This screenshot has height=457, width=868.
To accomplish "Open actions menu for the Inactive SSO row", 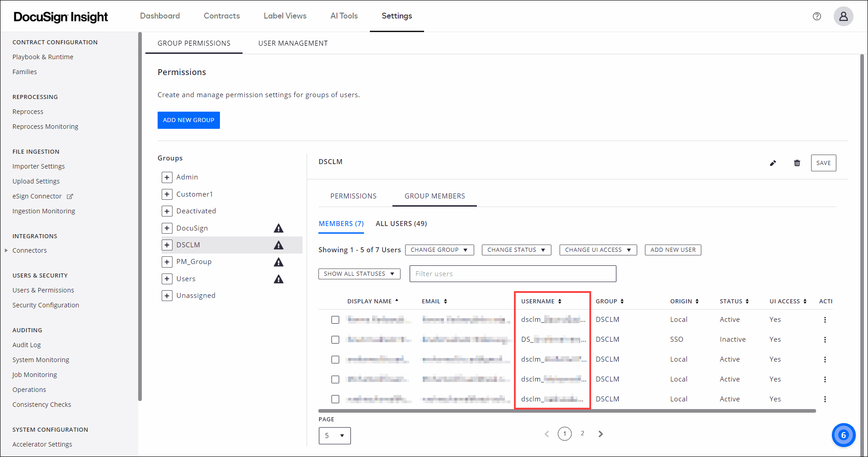I will click(825, 339).
